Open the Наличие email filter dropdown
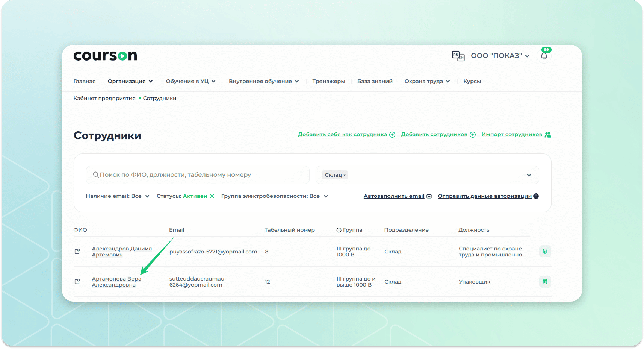 [x=117, y=196]
